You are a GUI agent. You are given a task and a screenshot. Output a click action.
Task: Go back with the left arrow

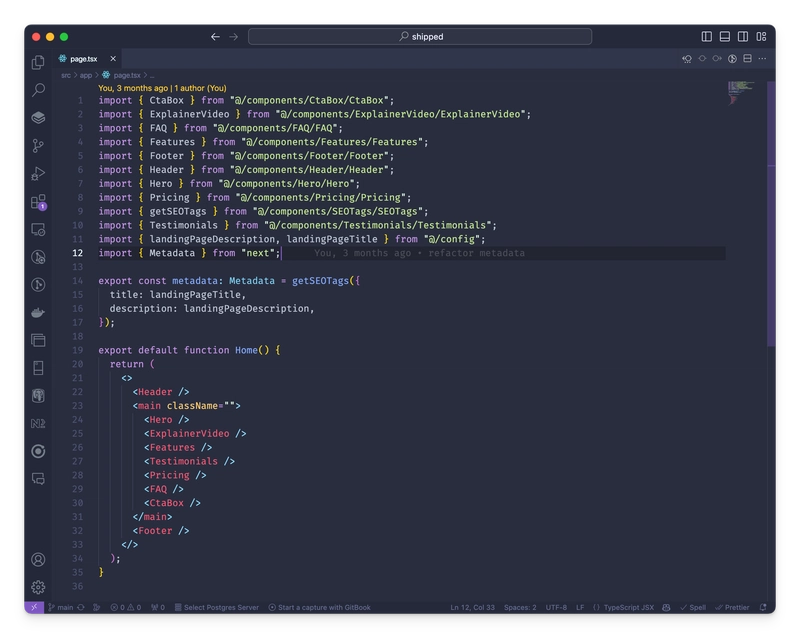coord(215,37)
